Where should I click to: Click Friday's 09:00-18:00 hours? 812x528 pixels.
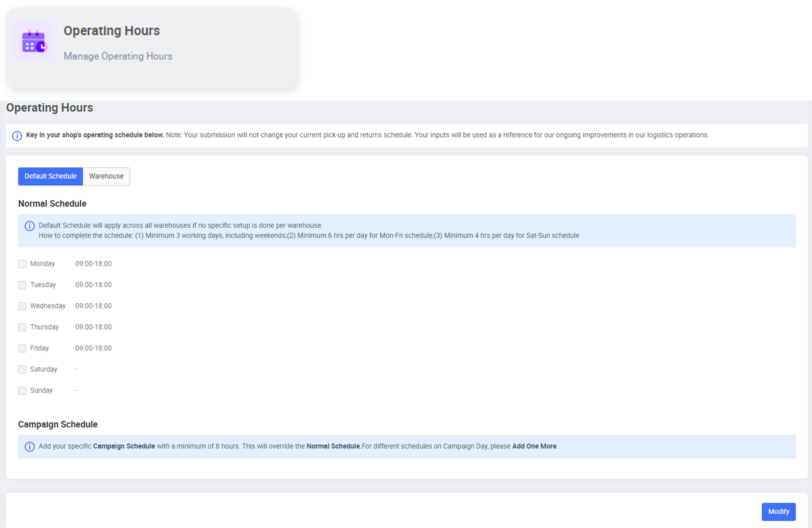coord(94,348)
